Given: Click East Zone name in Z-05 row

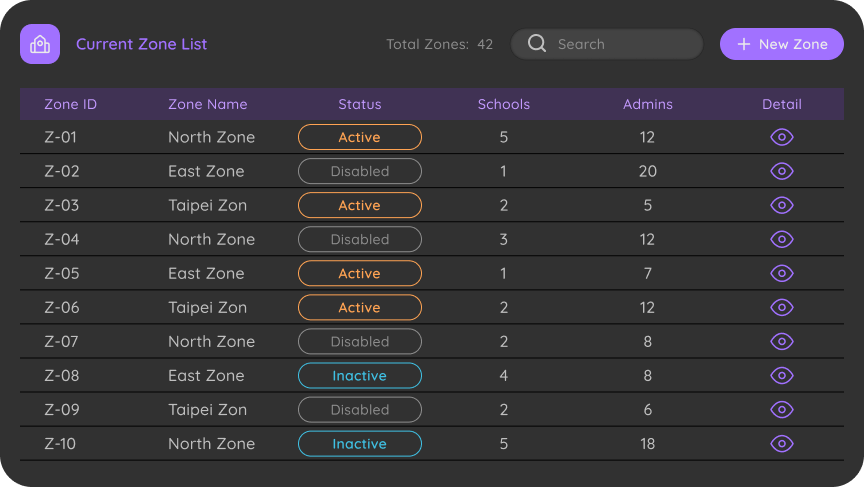Looking at the screenshot, I should 206,273.
